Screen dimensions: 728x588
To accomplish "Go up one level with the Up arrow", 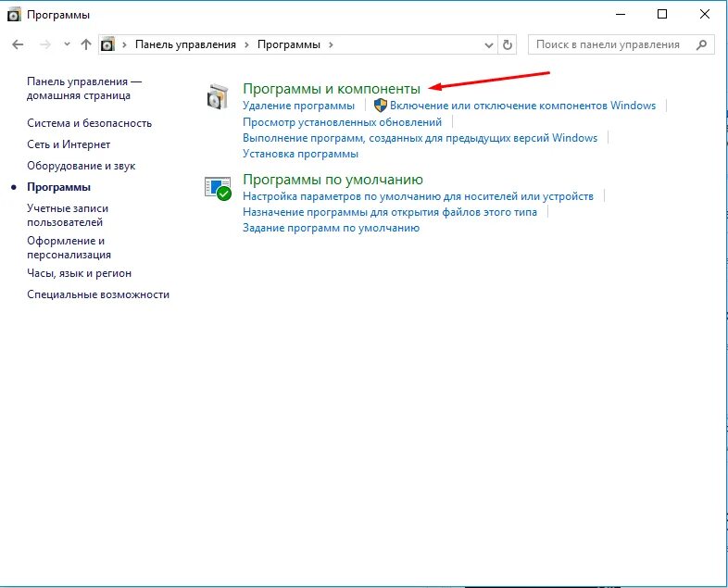I will click(86, 44).
